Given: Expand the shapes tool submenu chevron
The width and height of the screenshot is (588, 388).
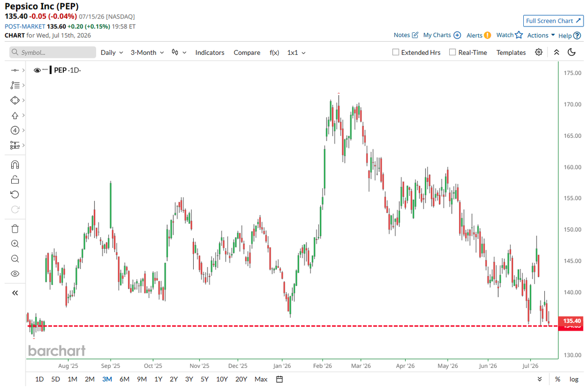Looking at the screenshot, I should [23, 100].
